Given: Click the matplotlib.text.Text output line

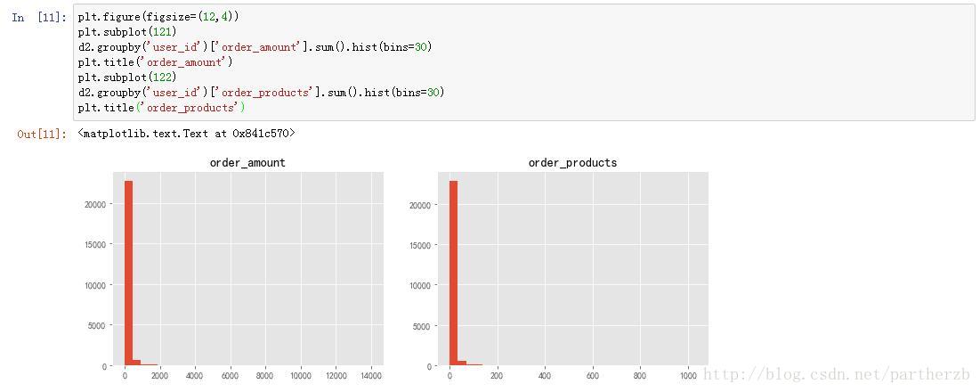Looking at the screenshot, I should click(186, 134).
